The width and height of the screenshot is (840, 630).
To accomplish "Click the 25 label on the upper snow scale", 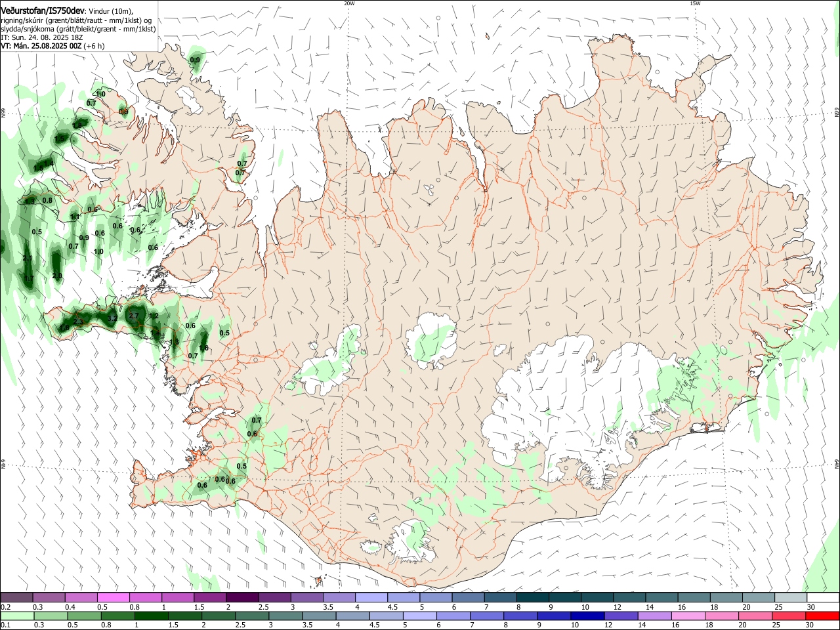I will [778, 607].
